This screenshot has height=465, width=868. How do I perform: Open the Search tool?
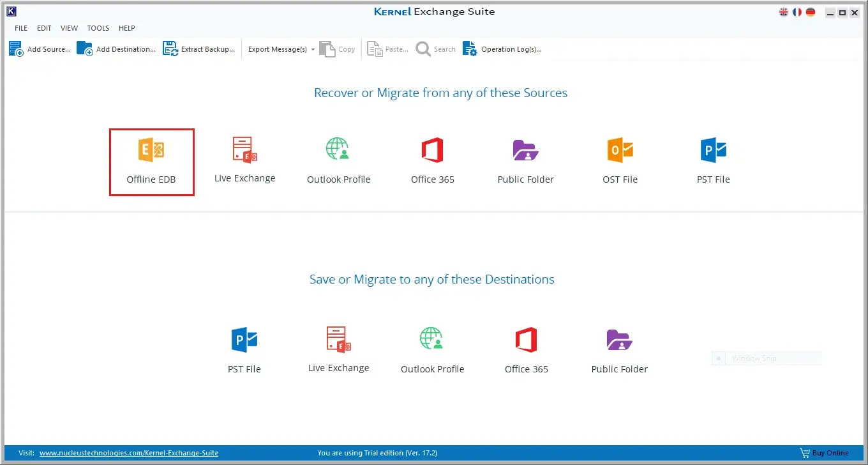coord(436,49)
